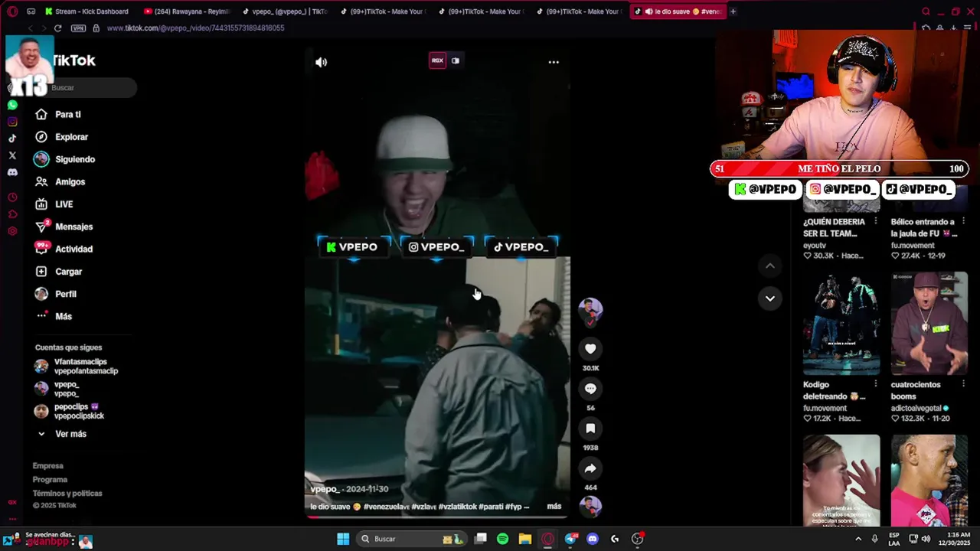Open a new browser tab with plus

(733, 11)
